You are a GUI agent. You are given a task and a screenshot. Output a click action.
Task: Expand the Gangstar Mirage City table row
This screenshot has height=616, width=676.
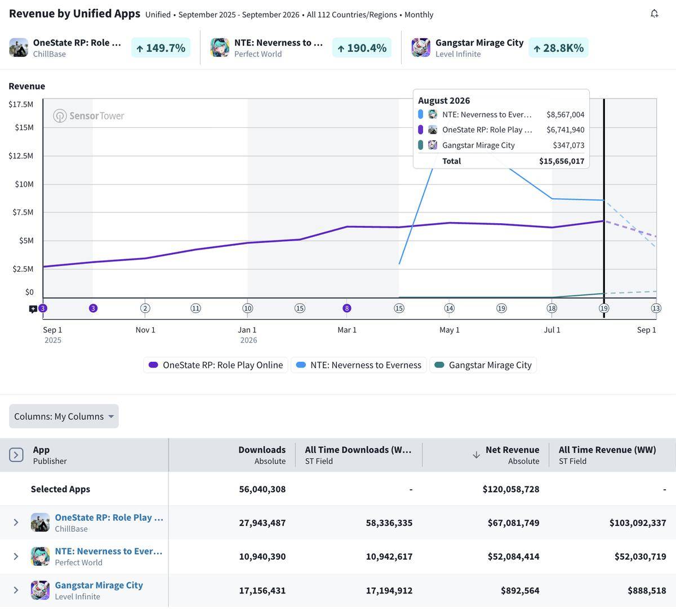click(16, 590)
